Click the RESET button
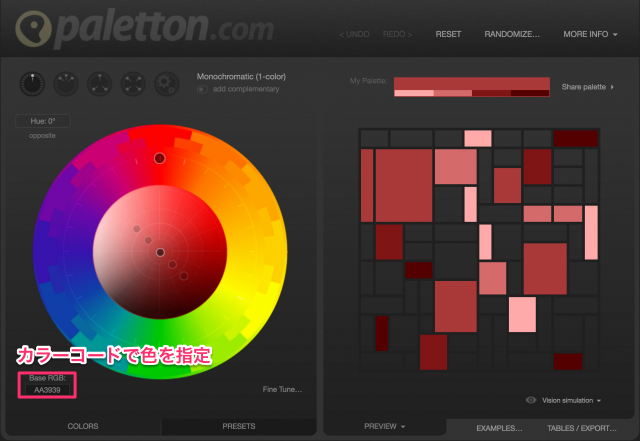The height and width of the screenshot is (441, 640). pyautogui.click(x=448, y=34)
